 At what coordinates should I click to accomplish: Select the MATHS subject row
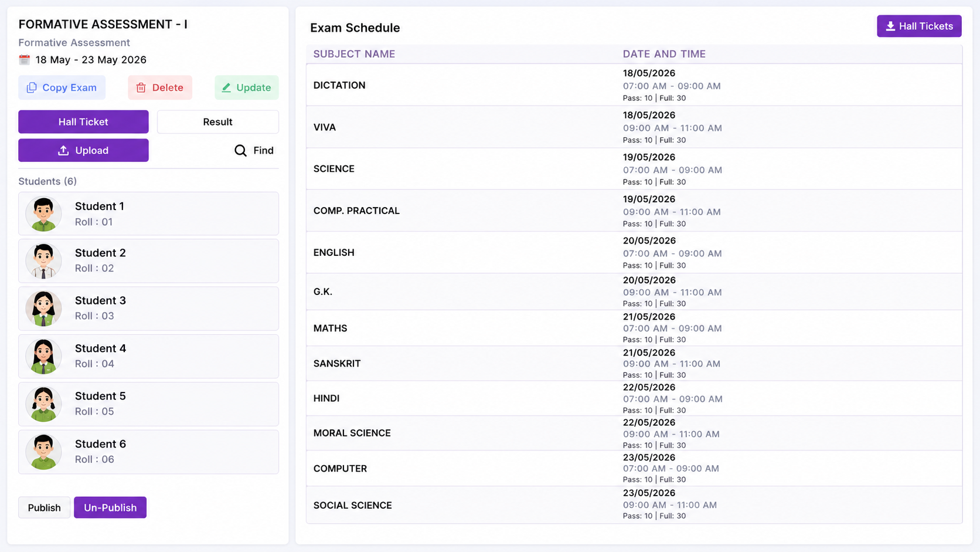pyautogui.click(x=634, y=328)
